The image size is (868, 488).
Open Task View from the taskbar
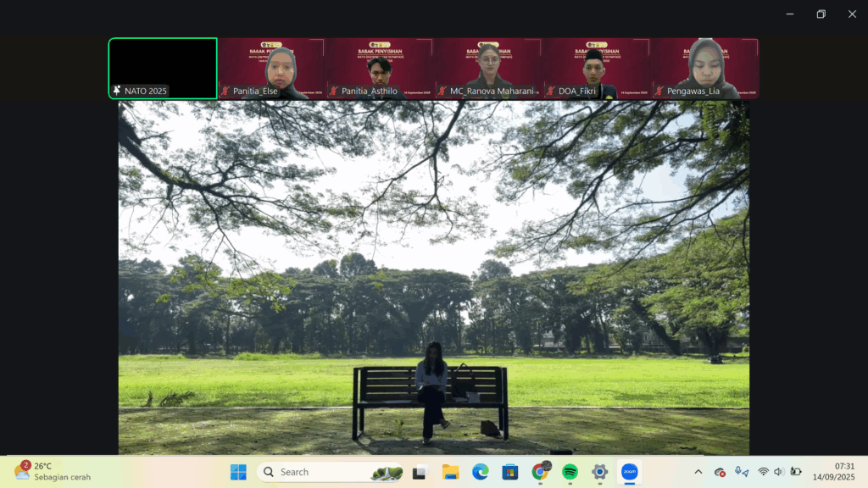(x=419, y=472)
